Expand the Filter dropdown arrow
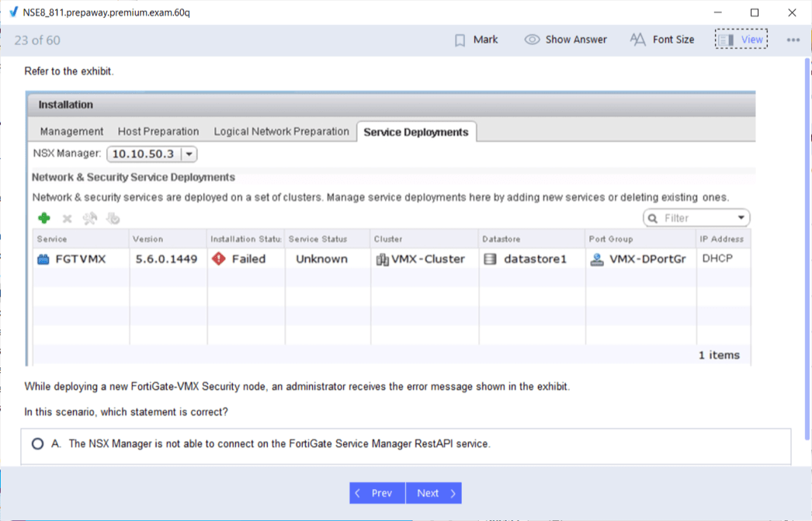 (x=741, y=217)
